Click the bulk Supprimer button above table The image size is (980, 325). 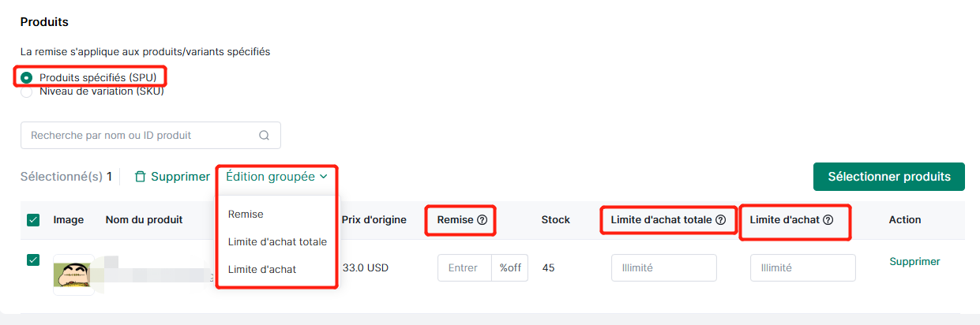click(172, 177)
